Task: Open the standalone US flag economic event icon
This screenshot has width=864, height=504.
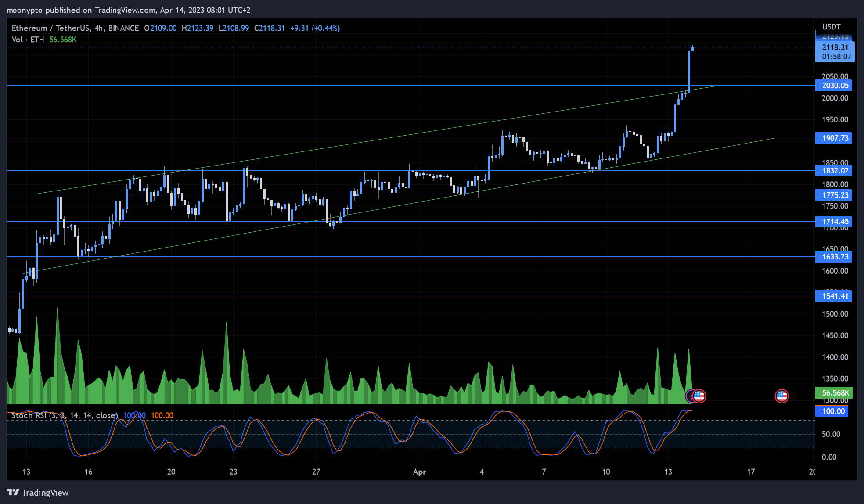Action: [781, 396]
